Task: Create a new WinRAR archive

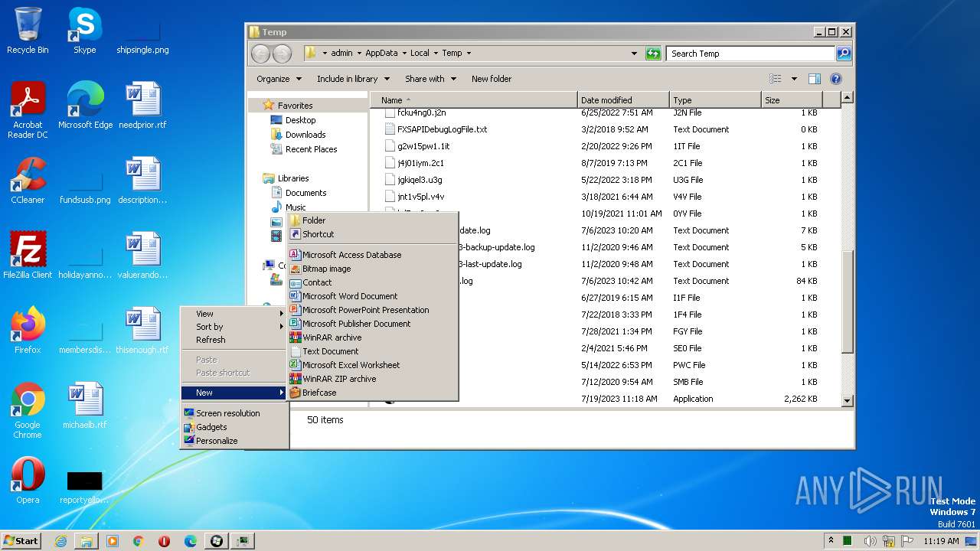Action: [373, 337]
